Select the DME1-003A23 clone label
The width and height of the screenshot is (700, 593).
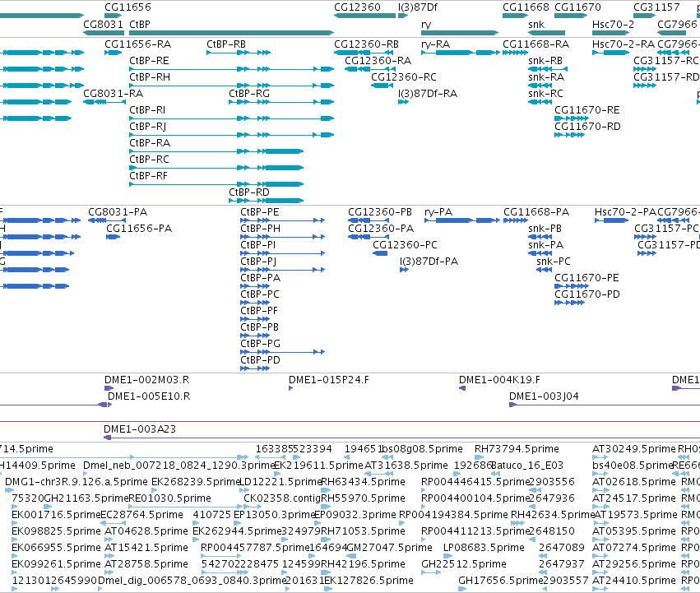point(140,429)
